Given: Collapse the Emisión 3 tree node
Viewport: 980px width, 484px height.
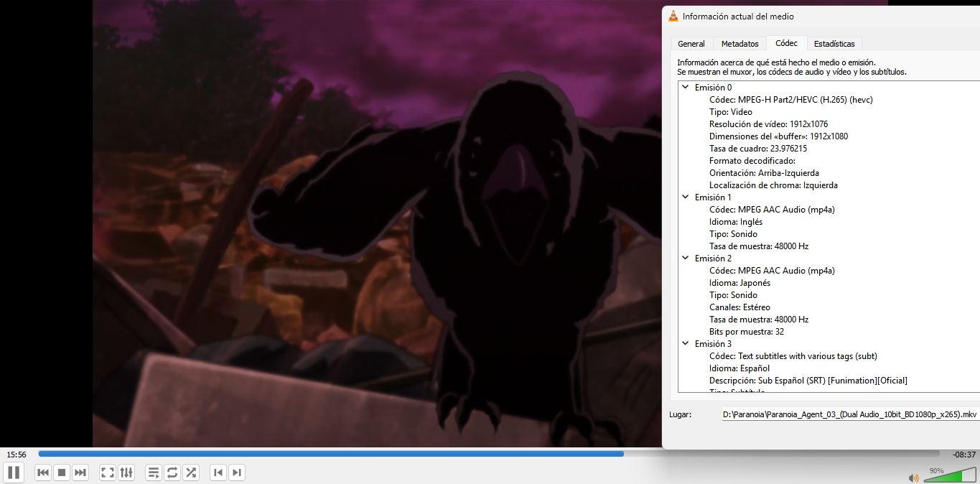Looking at the screenshot, I should [686, 344].
